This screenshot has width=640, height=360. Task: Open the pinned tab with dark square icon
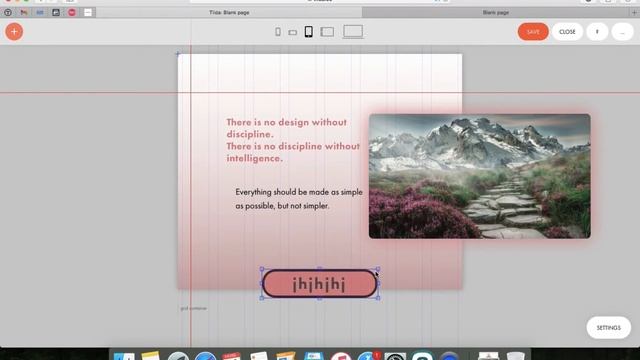click(x=56, y=12)
